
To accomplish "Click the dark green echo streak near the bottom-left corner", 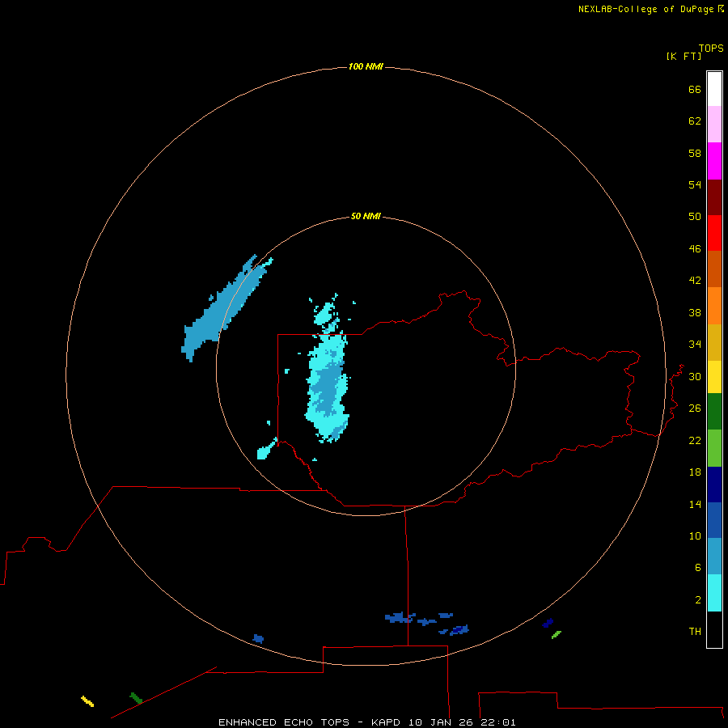I will tap(136, 698).
